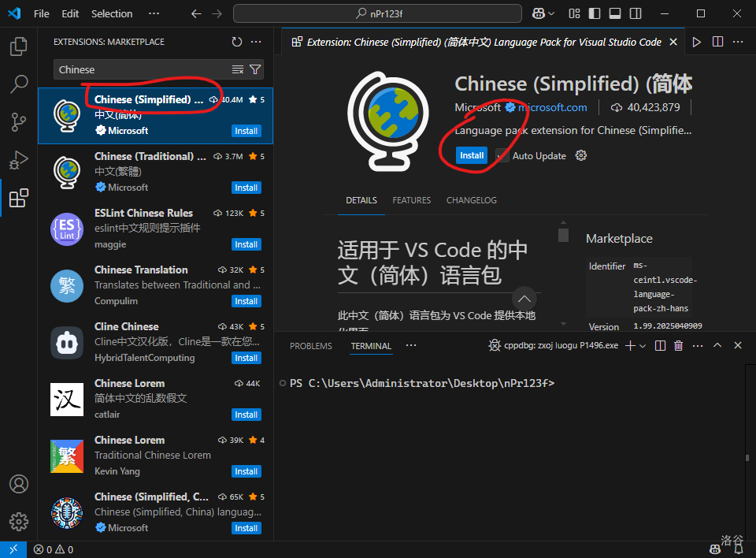Expand the Copilot dropdown in title bar
Viewport: 756px width, 558px height.
point(552,13)
